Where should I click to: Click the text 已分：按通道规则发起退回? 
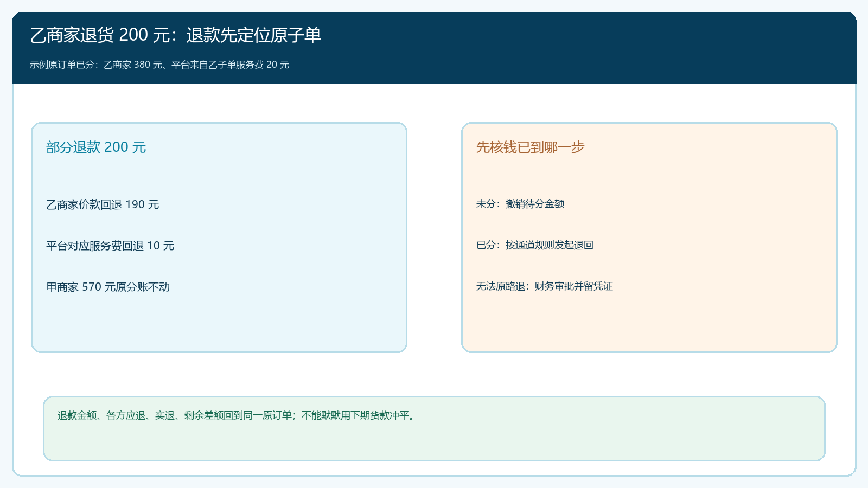[x=535, y=245]
